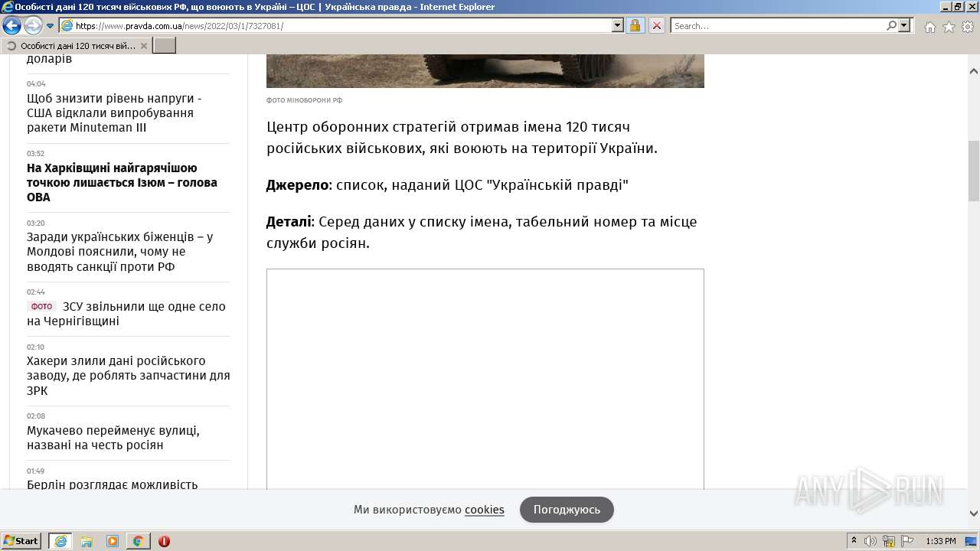Go back with the browser Back arrow

[11, 26]
